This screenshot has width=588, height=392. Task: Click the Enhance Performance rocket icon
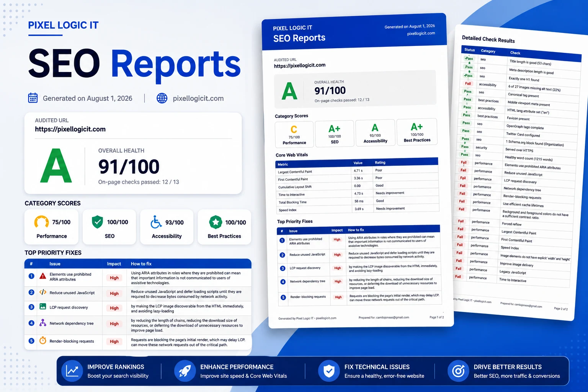[x=185, y=371]
